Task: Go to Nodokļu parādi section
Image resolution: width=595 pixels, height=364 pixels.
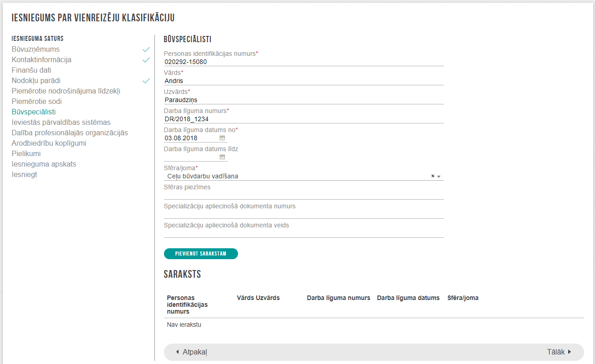Action: point(36,80)
